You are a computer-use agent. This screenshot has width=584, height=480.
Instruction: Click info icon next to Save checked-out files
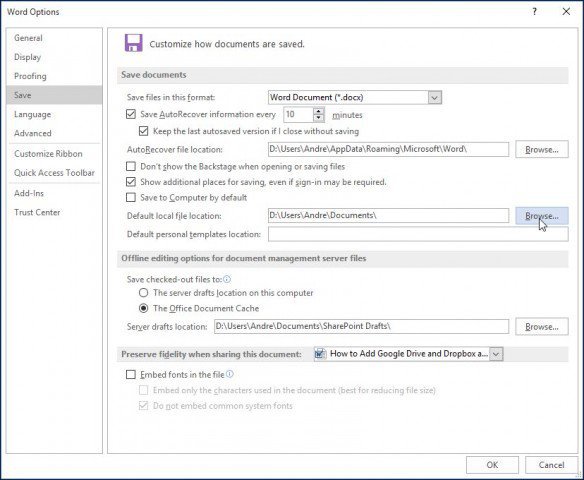[x=227, y=279]
